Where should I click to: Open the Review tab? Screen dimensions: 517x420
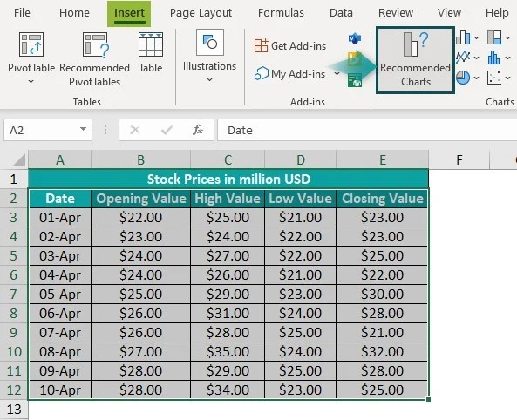pos(396,13)
